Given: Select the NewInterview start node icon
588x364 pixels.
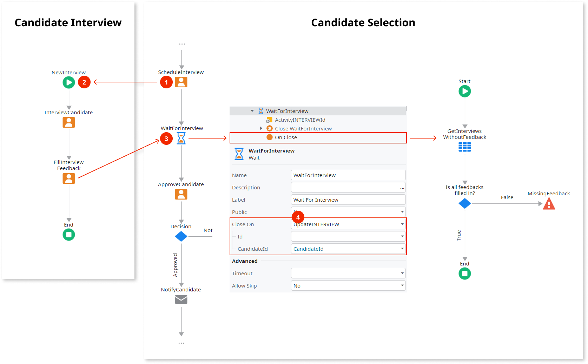Looking at the screenshot, I should 69,82.
